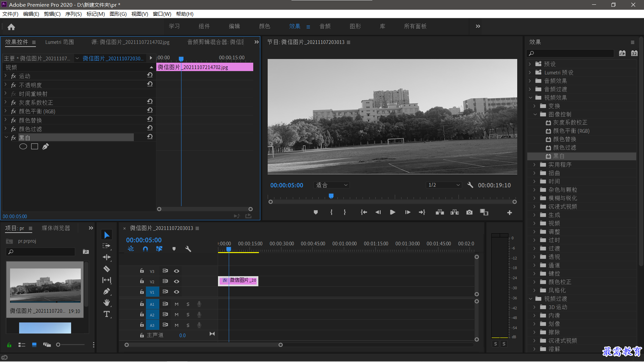Screen dimensions: 644x362
Task: Solo audio track A2
Action: point(188,315)
